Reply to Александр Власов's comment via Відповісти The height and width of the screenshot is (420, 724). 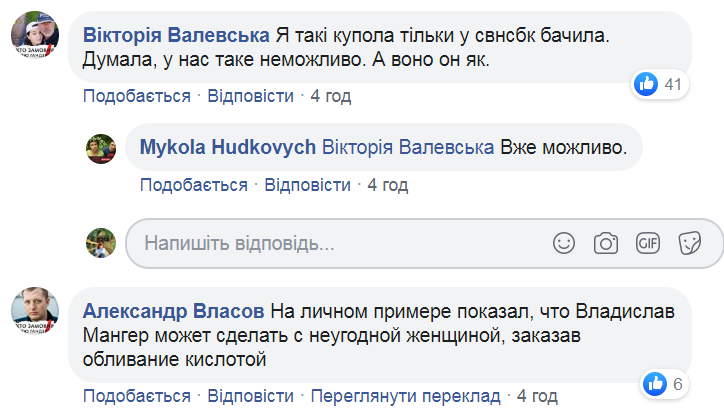[x=251, y=395]
